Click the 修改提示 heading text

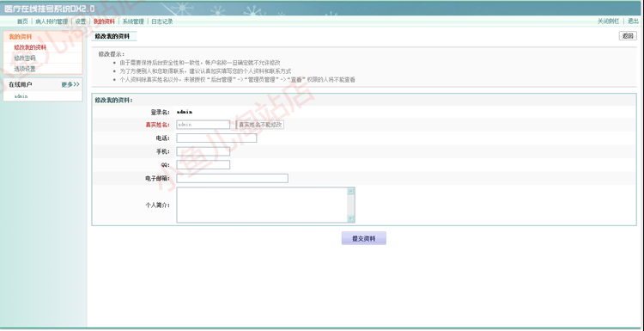point(111,54)
